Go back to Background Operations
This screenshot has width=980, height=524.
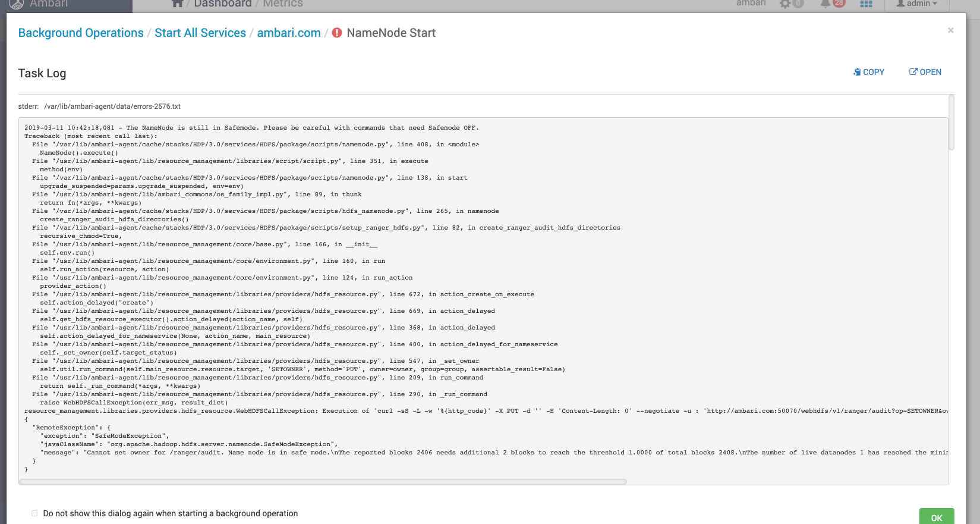point(81,33)
